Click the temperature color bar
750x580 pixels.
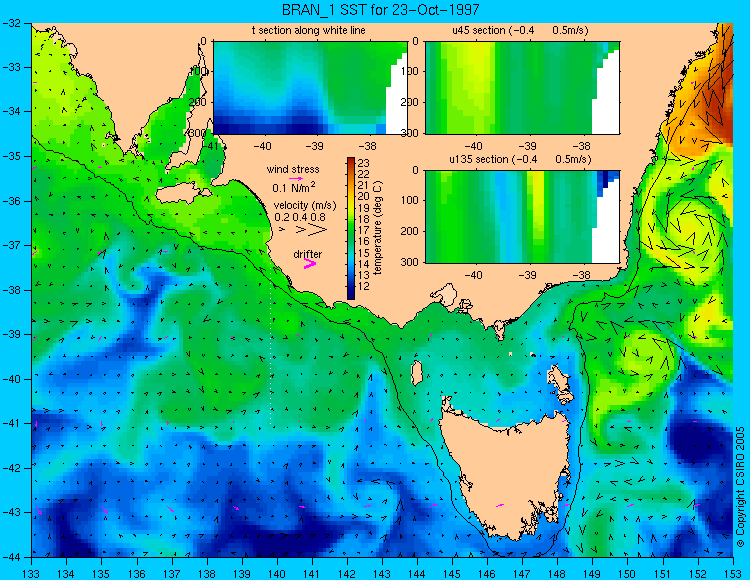[351, 228]
